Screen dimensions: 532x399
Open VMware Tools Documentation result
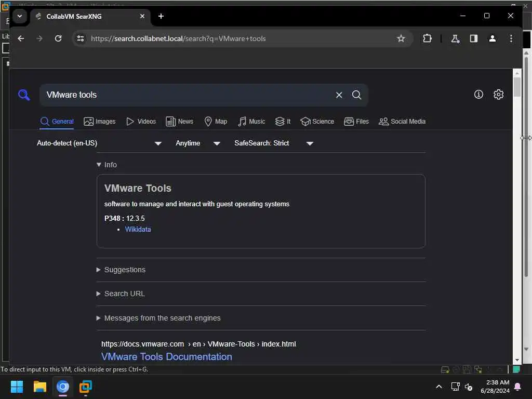167,357
